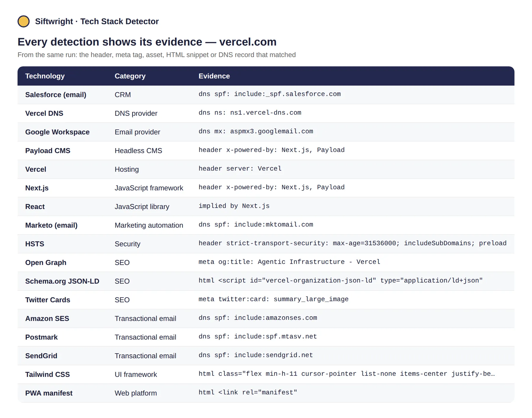
Task: Click the strict-transport-security header evidence
Action: [352, 243]
